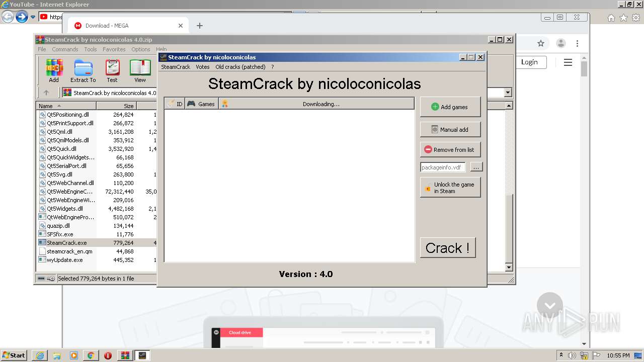Click the green plus Add games button
Image resolution: width=644 pixels, height=362 pixels.
450,107
